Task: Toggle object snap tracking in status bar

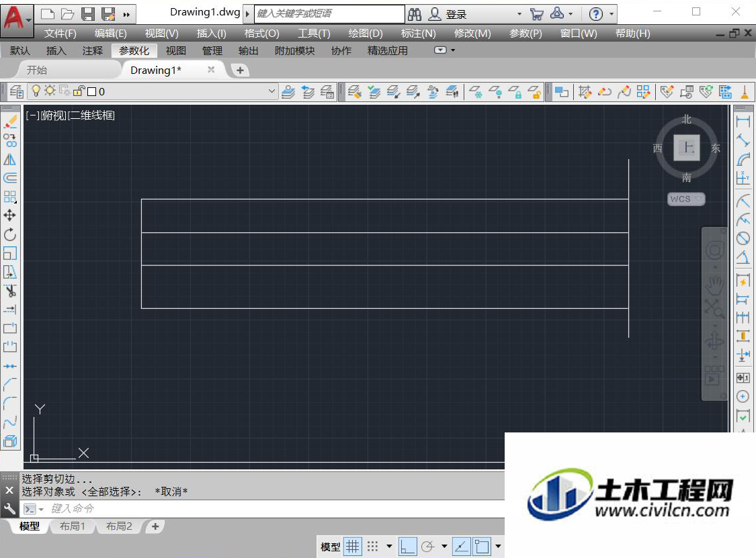Action: coord(462,547)
